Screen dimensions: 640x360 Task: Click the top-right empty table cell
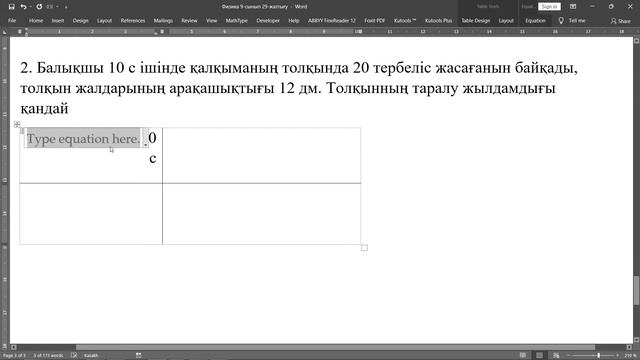click(x=262, y=156)
